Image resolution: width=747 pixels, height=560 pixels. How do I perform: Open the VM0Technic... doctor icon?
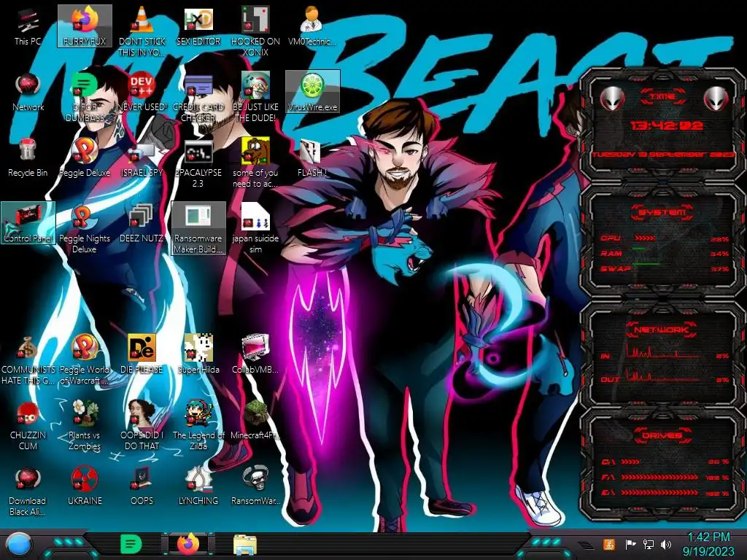coord(312,27)
